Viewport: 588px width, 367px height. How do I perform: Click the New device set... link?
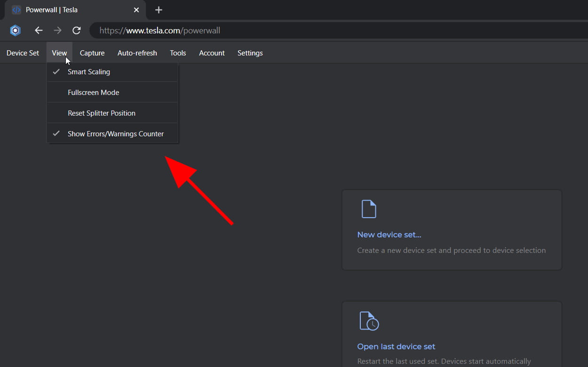(x=389, y=235)
